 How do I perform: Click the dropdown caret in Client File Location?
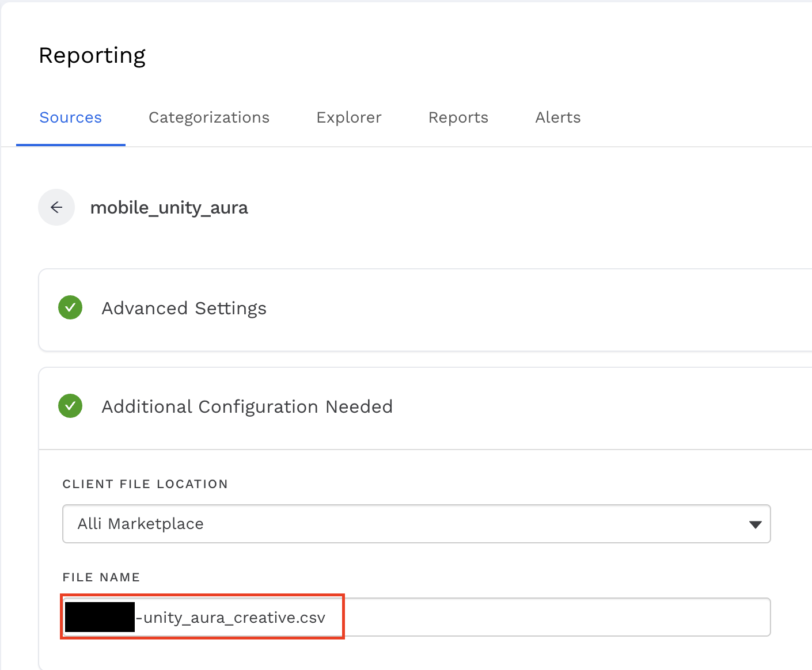click(755, 524)
